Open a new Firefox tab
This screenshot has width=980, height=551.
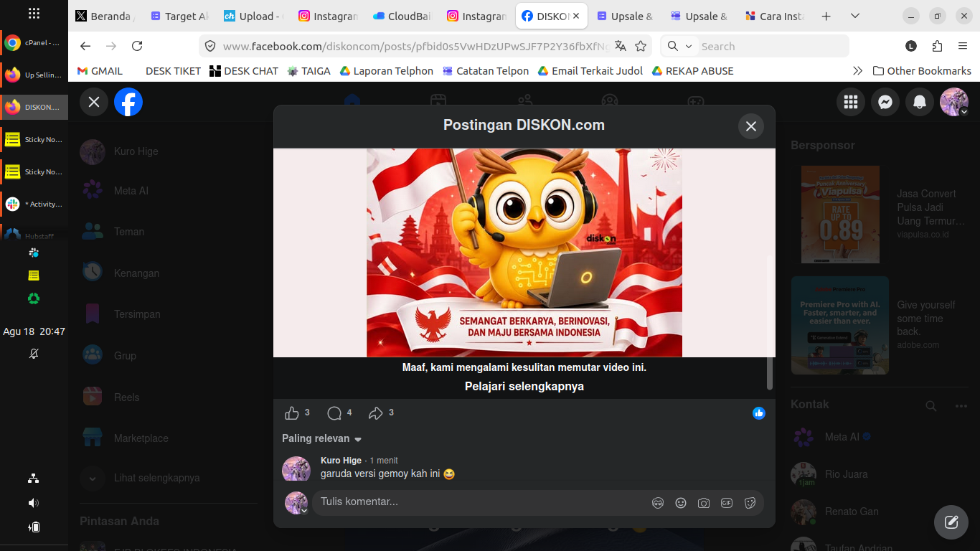pos(826,16)
